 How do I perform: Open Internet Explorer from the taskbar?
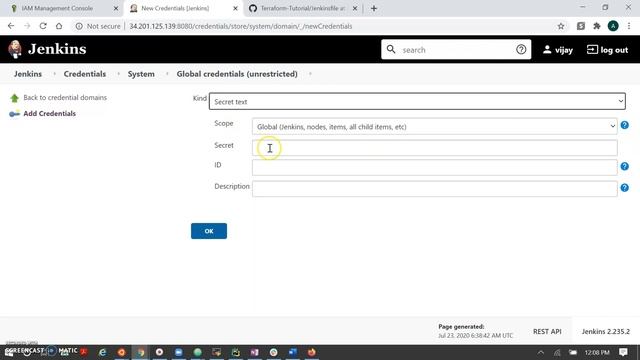(102, 352)
